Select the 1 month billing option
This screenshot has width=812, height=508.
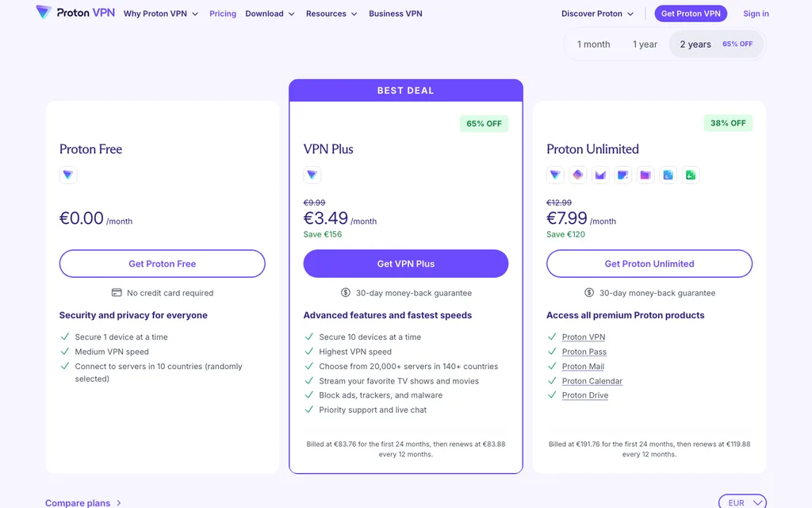593,44
